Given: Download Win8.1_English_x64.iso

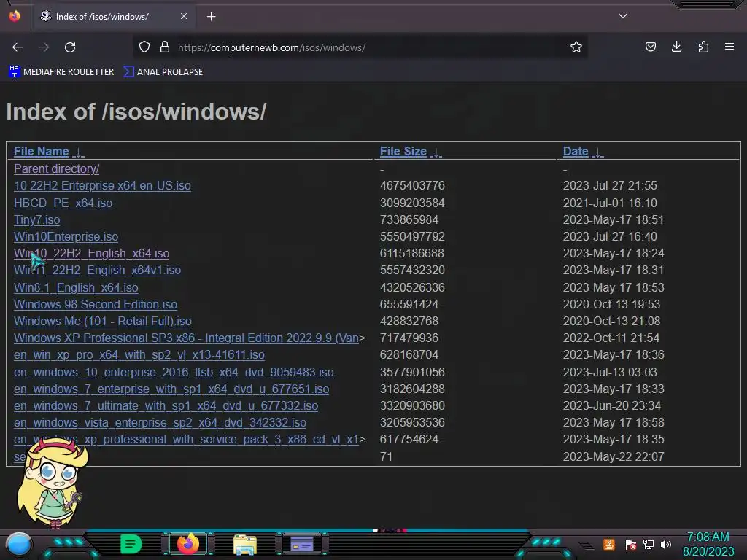Looking at the screenshot, I should pyautogui.click(x=76, y=287).
